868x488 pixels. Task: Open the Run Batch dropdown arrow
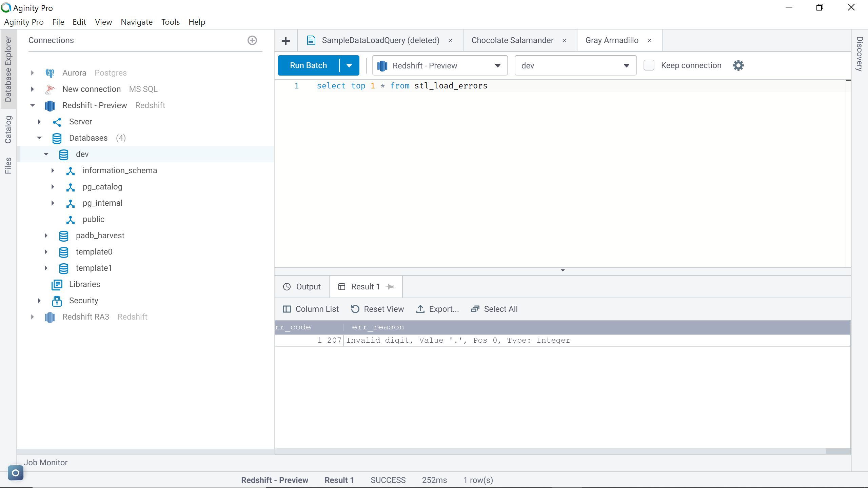click(349, 65)
